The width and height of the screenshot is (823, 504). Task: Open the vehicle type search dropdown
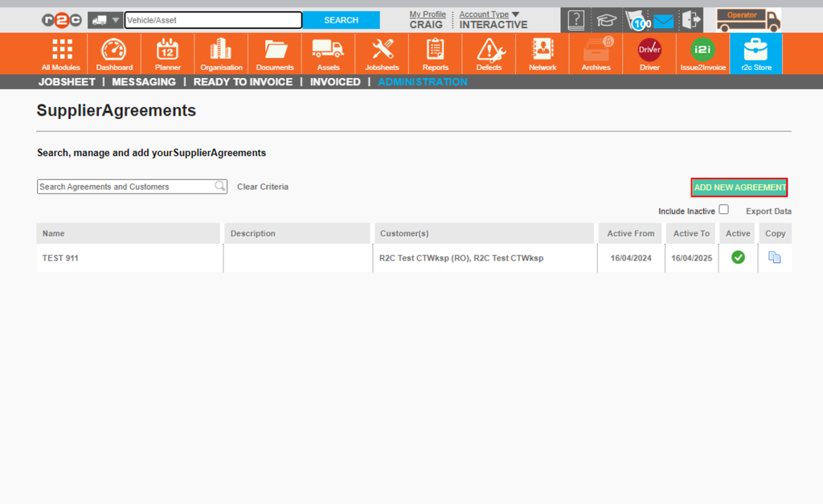point(105,20)
